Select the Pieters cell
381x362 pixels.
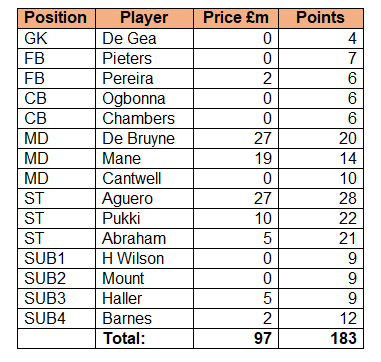[x=144, y=58]
